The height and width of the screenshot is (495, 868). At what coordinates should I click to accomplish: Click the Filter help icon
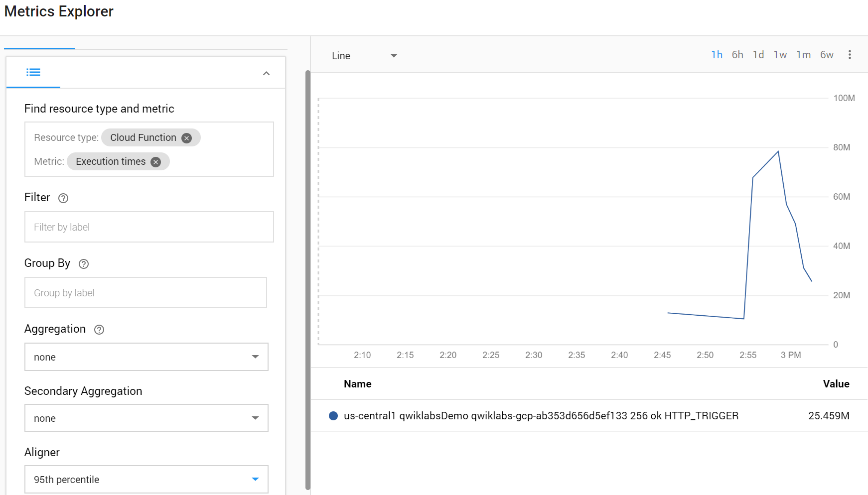pyautogui.click(x=63, y=198)
